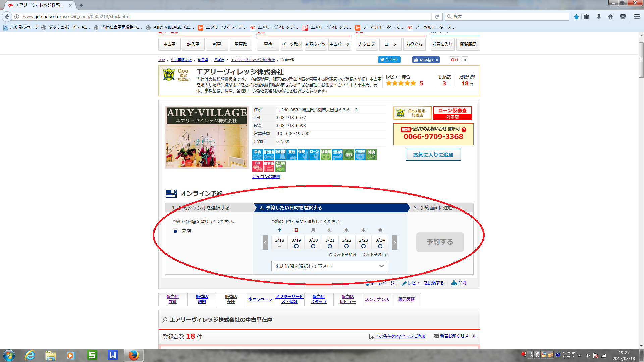The height and width of the screenshot is (362, 644).
Task: Click the Firefox bookmark star icon
Action: coord(576,16)
